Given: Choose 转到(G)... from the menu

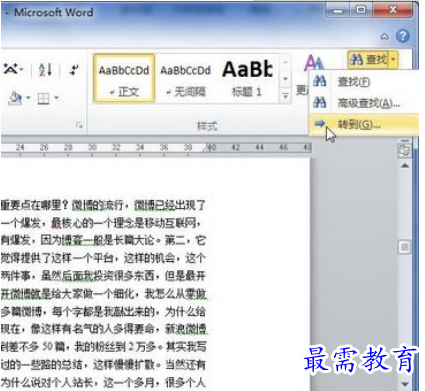Looking at the screenshot, I should click(364, 125).
